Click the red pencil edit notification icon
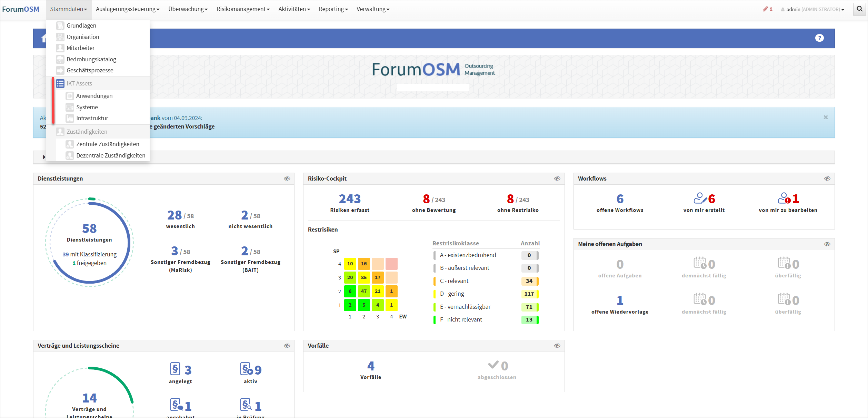This screenshot has height=418, width=868. (765, 9)
